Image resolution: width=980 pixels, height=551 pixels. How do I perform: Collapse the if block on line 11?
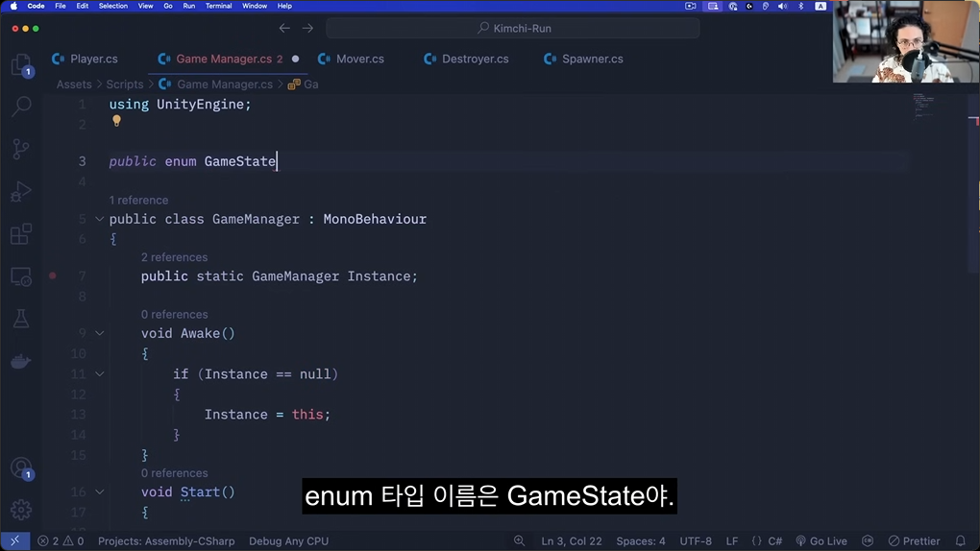99,374
